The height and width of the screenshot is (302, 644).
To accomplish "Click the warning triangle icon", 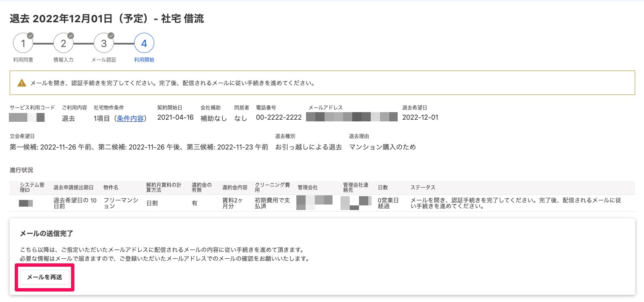I will [x=22, y=83].
